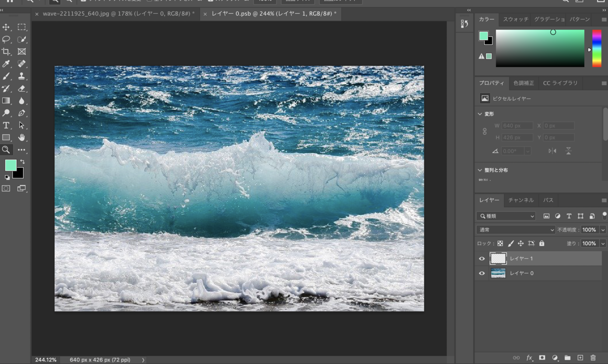Swap foreground and background colors
This screenshot has height=364, width=608.
(22, 163)
